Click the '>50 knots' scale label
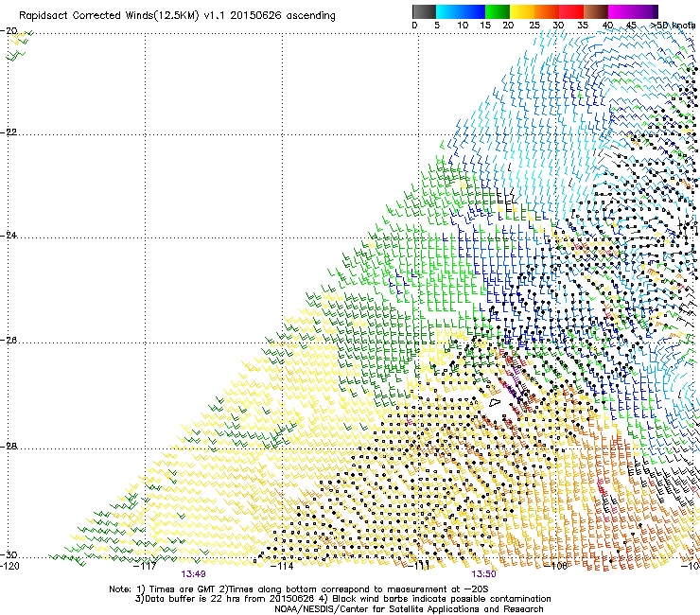Image resolution: width=700 pixels, height=615 pixels. coord(673,26)
